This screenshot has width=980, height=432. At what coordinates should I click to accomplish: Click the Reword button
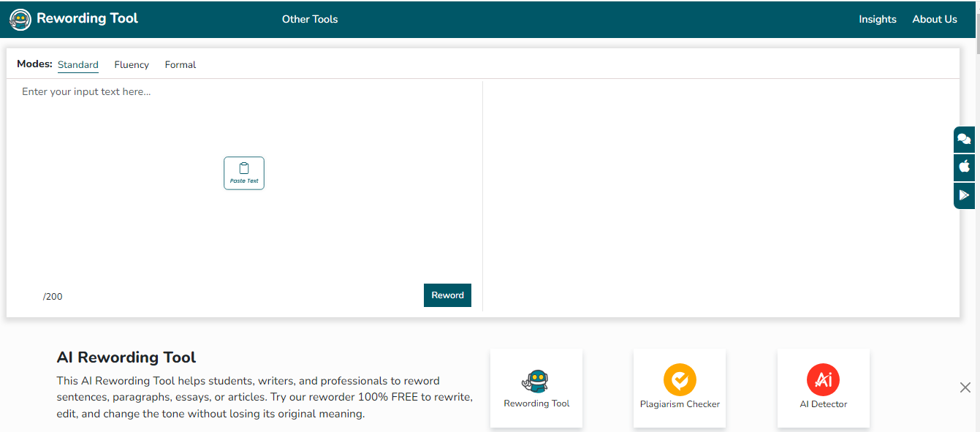point(447,295)
